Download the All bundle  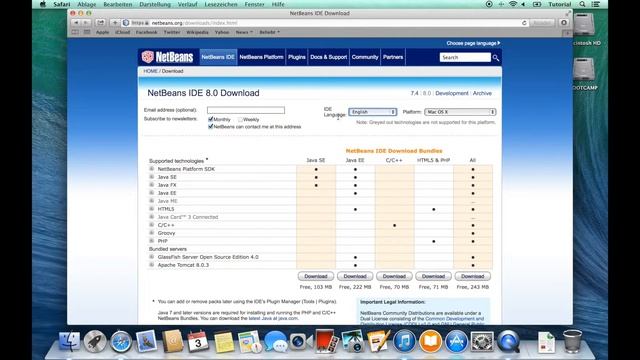[x=473, y=276]
